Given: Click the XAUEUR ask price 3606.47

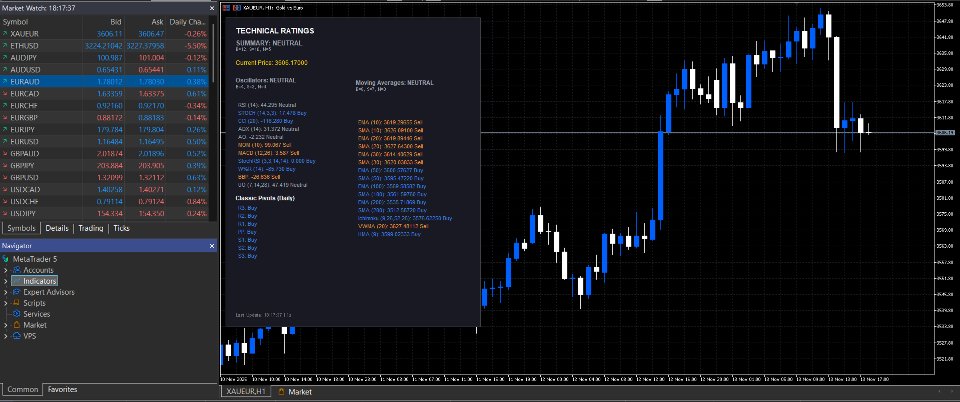Looking at the screenshot, I should click(x=151, y=34).
